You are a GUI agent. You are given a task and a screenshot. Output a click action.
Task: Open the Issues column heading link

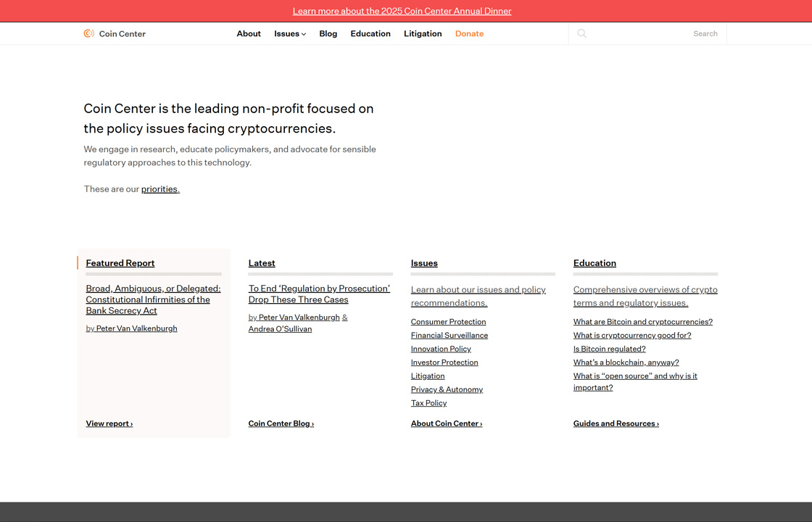[x=424, y=263]
